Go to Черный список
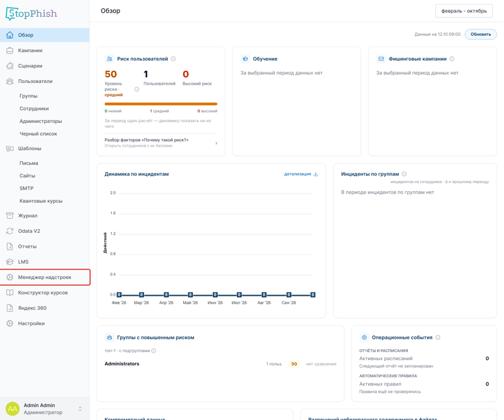Viewport: 504px width, 420px height. click(38, 134)
